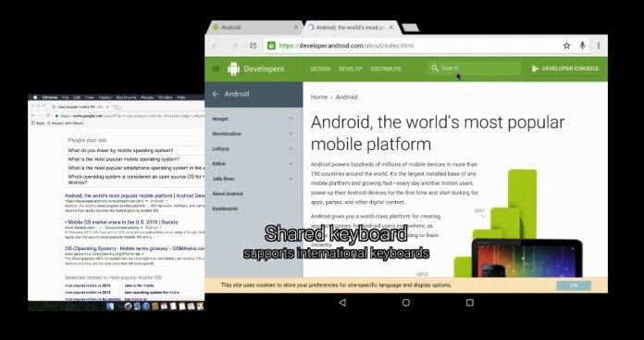Tap the Android home circle button
Viewport: 644px width, 340px height.
click(406, 303)
